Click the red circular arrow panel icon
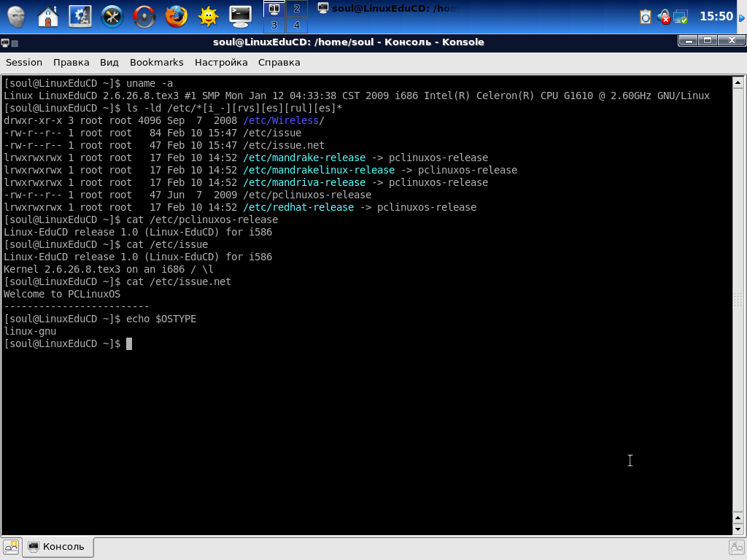The width and height of the screenshot is (747, 560). click(x=144, y=16)
